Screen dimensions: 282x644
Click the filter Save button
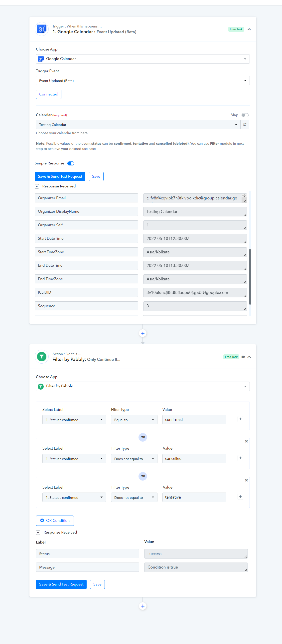click(97, 584)
